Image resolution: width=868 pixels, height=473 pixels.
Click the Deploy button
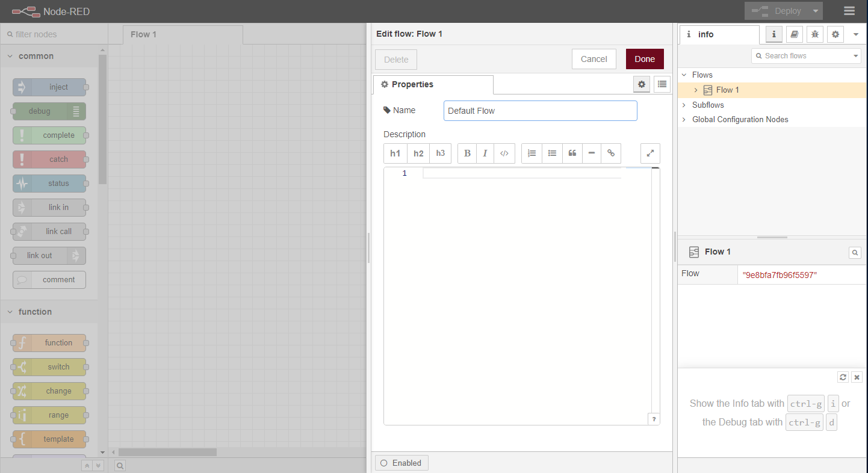click(777, 11)
